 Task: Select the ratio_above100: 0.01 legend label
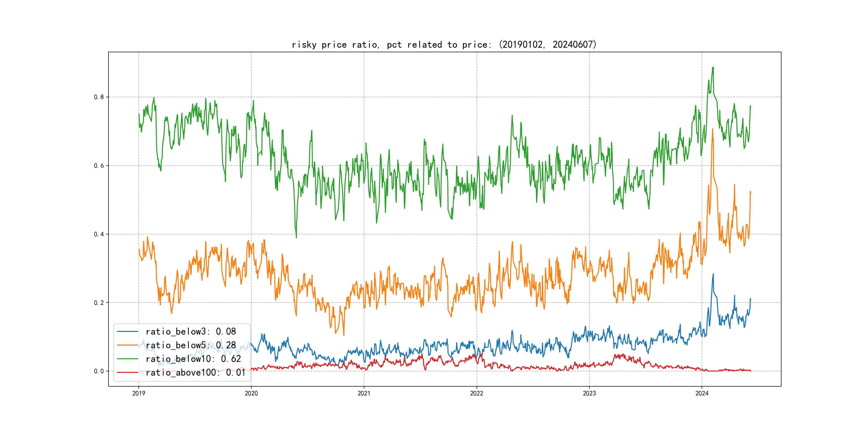[x=196, y=372]
